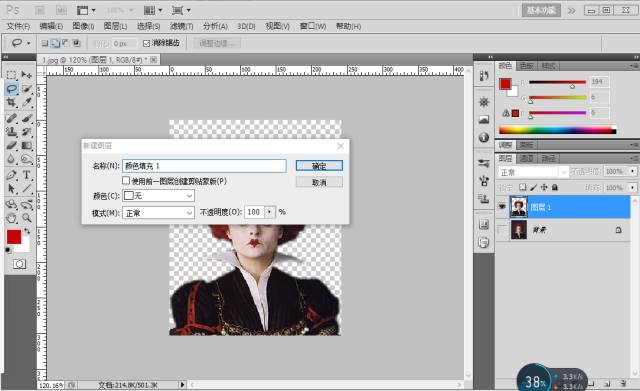Open the 颜色 dropdown in dialog
The width and height of the screenshot is (640, 391).
click(158, 196)
